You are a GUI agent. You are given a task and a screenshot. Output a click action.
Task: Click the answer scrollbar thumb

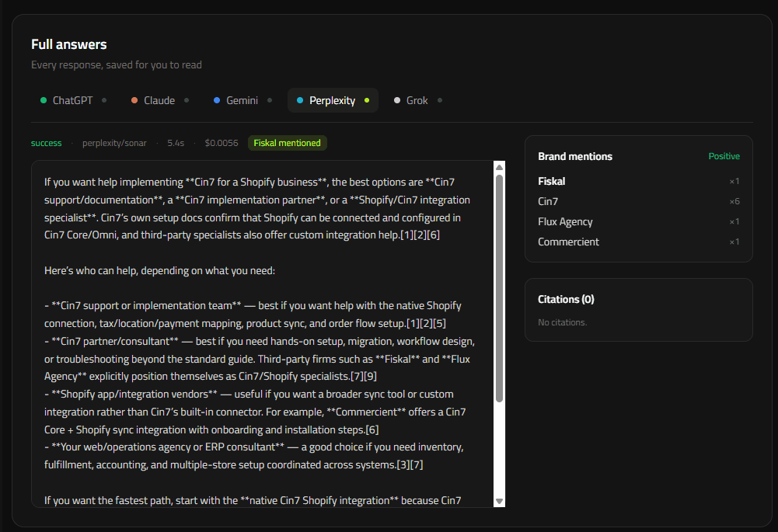pyautogui.click(x=499, y=288)
